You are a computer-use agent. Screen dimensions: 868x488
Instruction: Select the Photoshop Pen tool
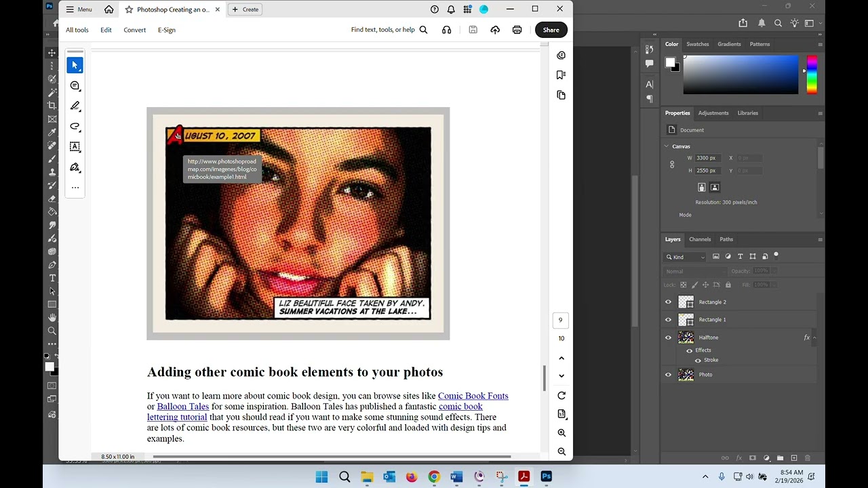pyautogui.click(x=52, y=265)
